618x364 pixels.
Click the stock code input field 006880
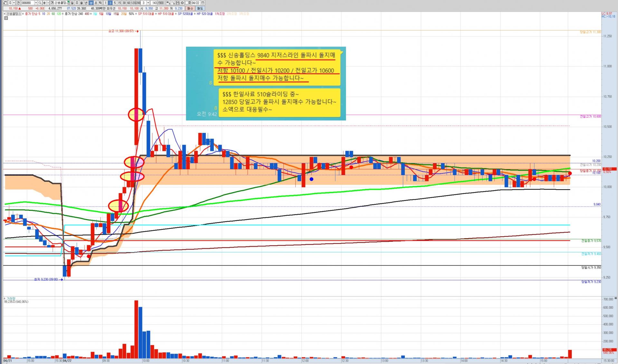[27, 3]
